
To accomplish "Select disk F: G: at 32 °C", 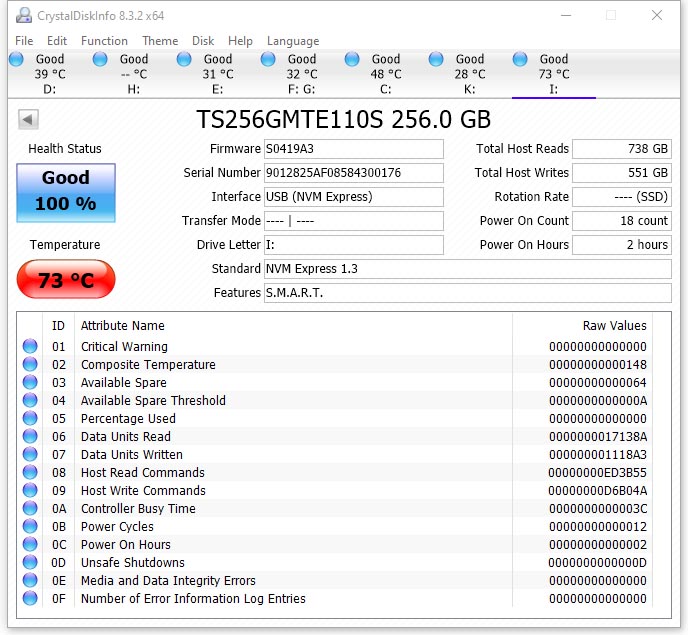I will point(302,74).
